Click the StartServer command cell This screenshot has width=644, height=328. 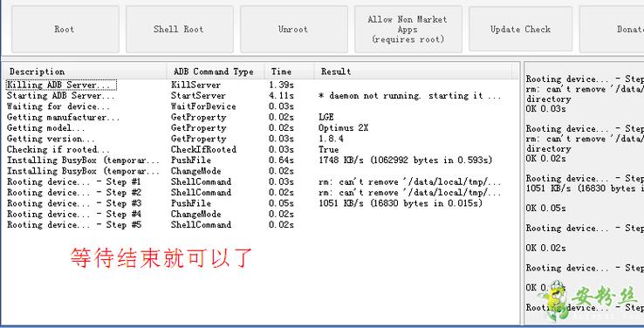coord(198,96)
